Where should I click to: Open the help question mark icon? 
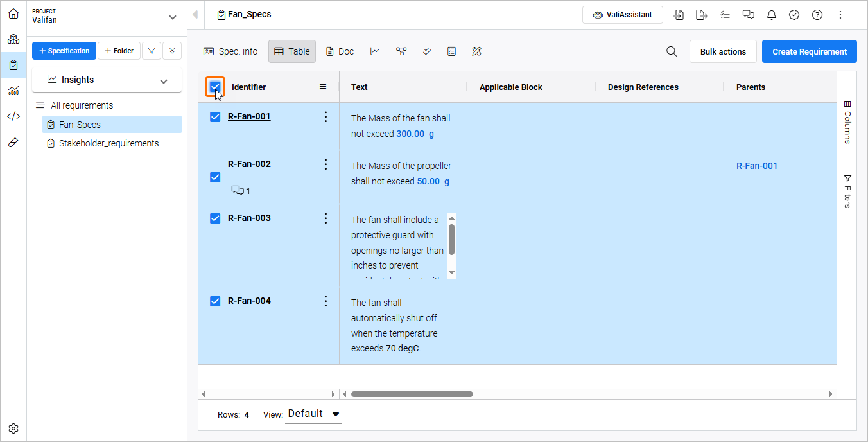(x=817, y=15)
